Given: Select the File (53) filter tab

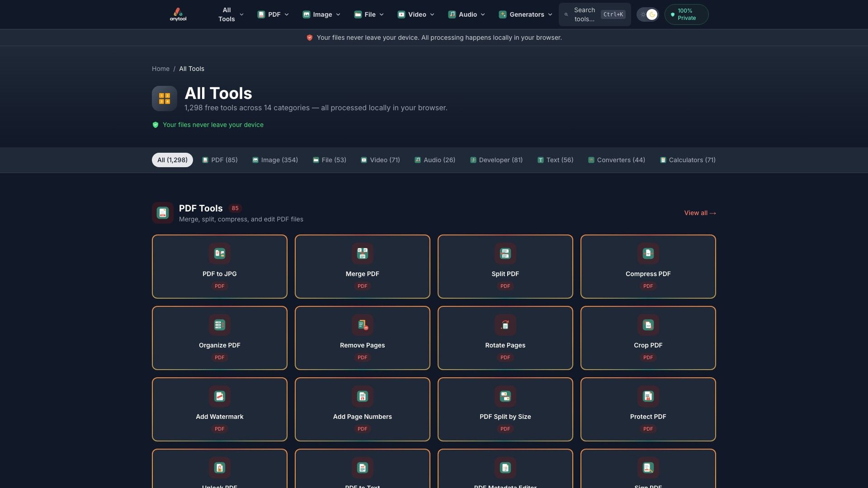Looking at the screenshot, I should click(x=330, y=160).
